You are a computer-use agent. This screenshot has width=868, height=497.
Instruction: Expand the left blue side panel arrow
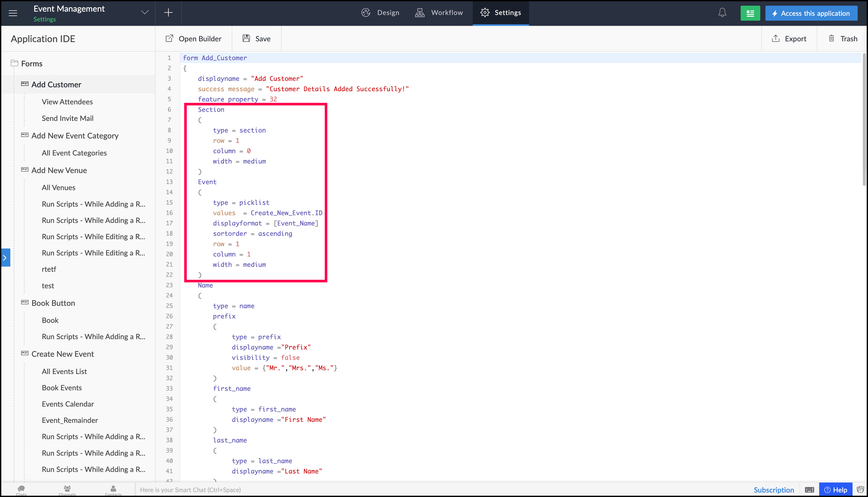[5, 258]
